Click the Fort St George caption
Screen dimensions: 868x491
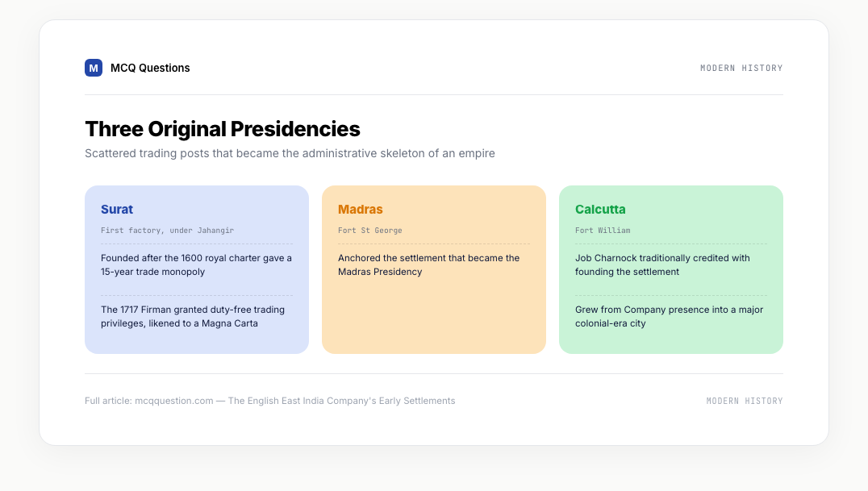[x=369, y=231]
